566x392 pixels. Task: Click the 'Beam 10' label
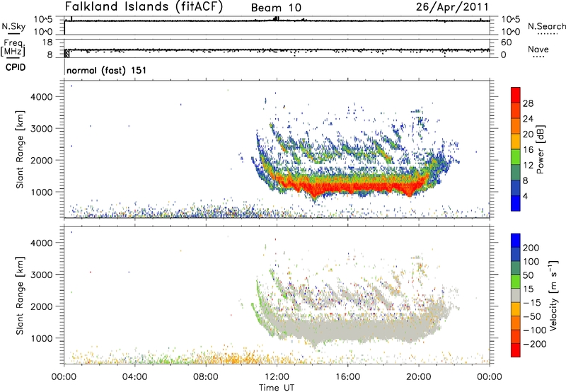coord(276,8)
